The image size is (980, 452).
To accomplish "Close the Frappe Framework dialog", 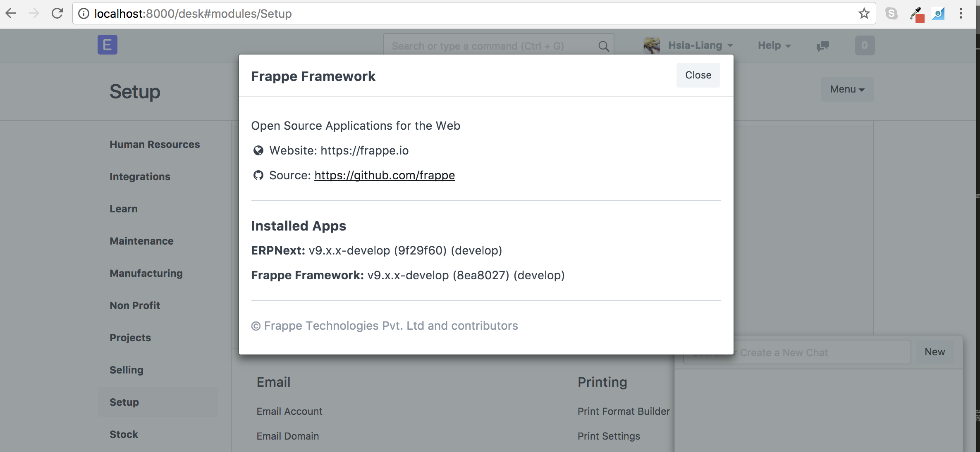I will click(x=698, y=75).
